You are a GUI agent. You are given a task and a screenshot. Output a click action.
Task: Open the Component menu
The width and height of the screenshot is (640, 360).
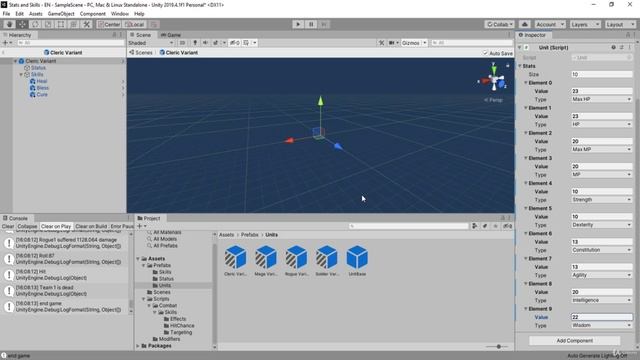[93, 14]
